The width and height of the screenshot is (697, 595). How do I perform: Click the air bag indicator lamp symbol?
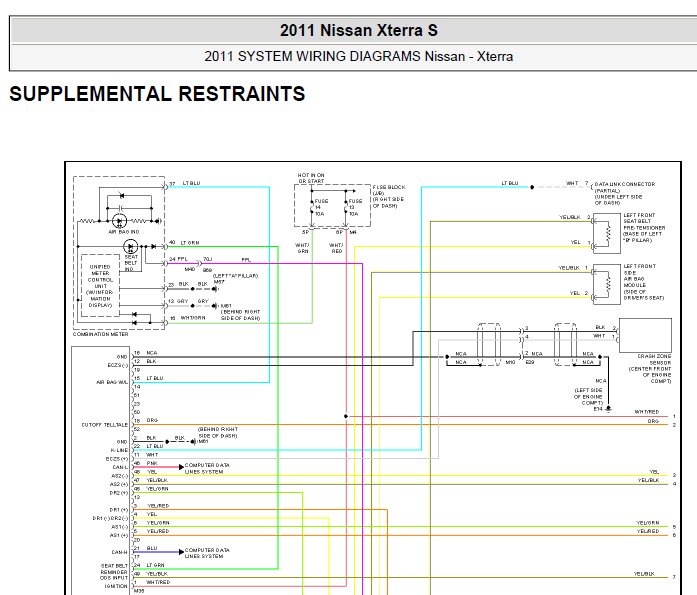point(119,221)
